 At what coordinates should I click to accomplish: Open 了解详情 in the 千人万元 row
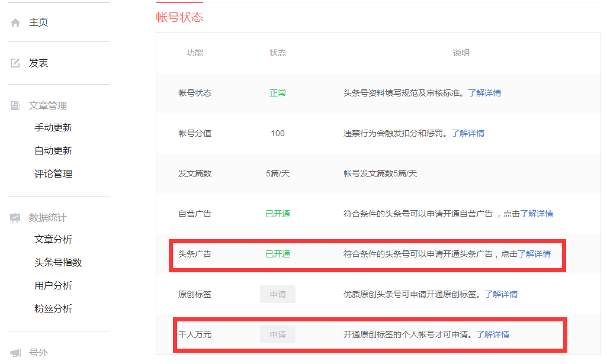pos(494,334)
